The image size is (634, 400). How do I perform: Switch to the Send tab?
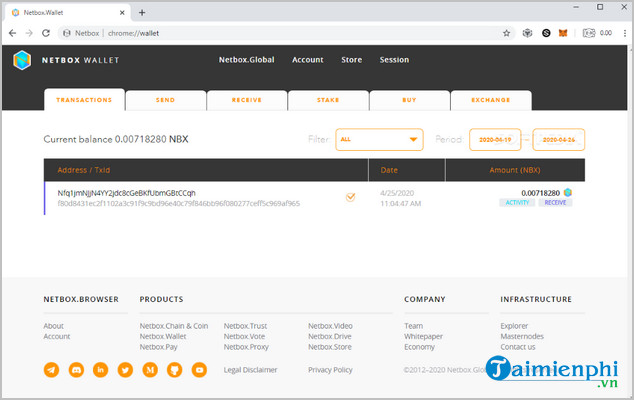click(x=166, y=100)
